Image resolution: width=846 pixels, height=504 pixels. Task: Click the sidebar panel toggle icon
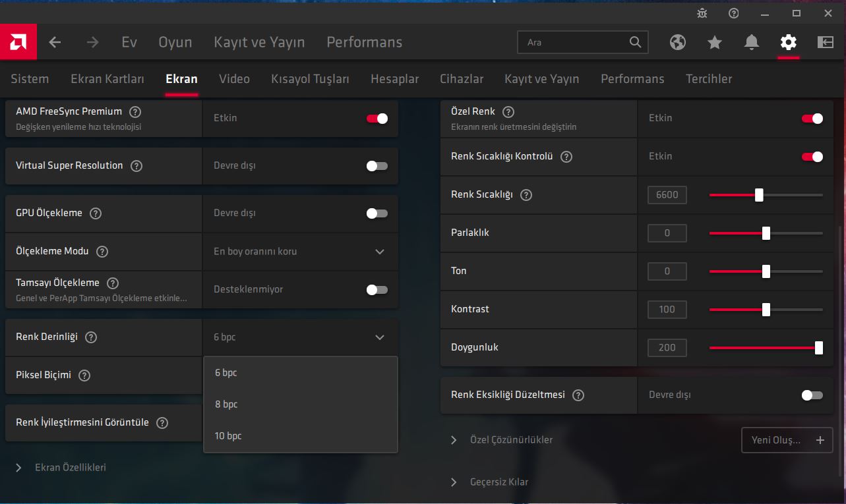point(826,42)
